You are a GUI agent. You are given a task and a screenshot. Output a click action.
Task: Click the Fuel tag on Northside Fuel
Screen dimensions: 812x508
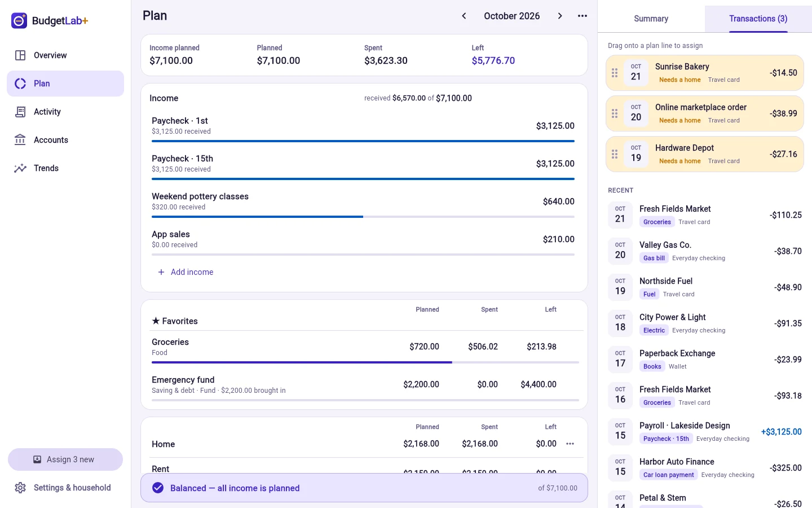pos(650,294)
